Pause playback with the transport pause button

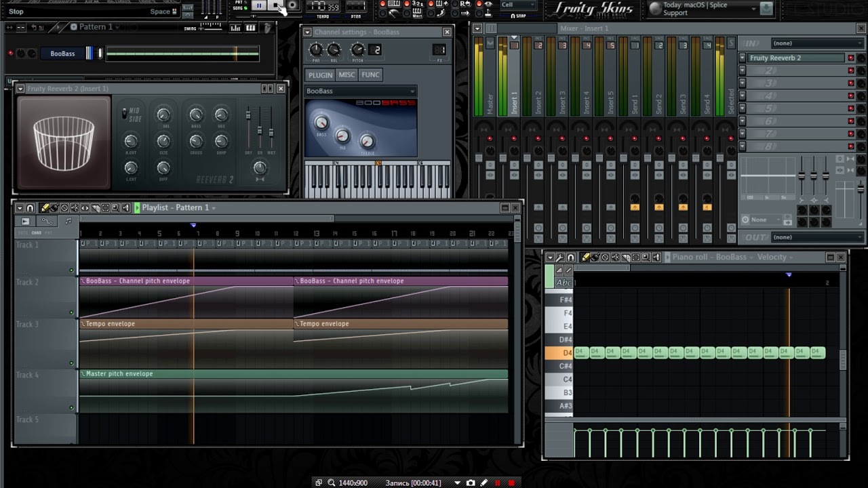coord(259,5)
